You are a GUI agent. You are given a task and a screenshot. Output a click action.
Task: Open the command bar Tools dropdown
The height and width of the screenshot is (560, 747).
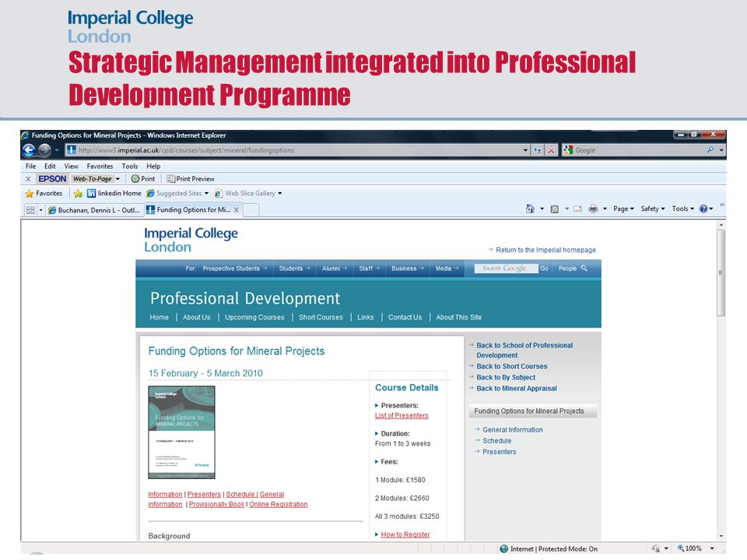(683, 208)
